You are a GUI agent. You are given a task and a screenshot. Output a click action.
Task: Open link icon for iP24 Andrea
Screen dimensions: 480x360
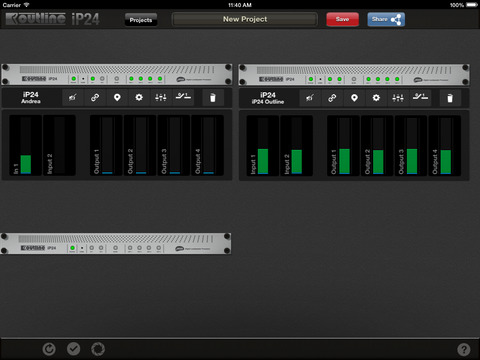coord(95,98)
